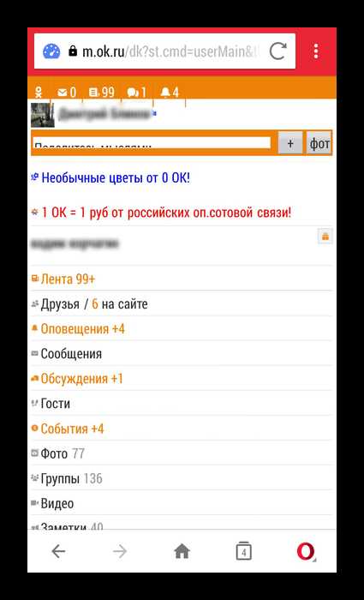This screenshot has height=600, width=364.
Task: Focus the share your thoughts input field
Action: point(152,143)
